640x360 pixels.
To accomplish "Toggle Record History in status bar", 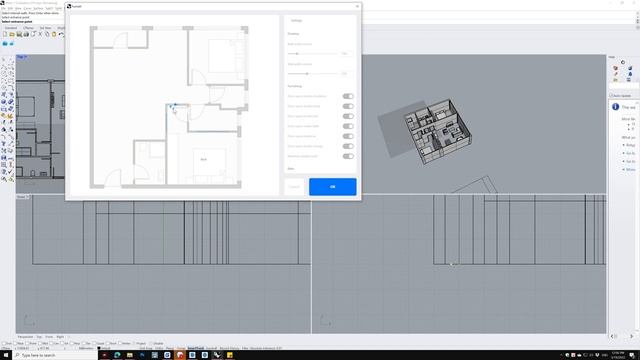I will coord(229,348).
